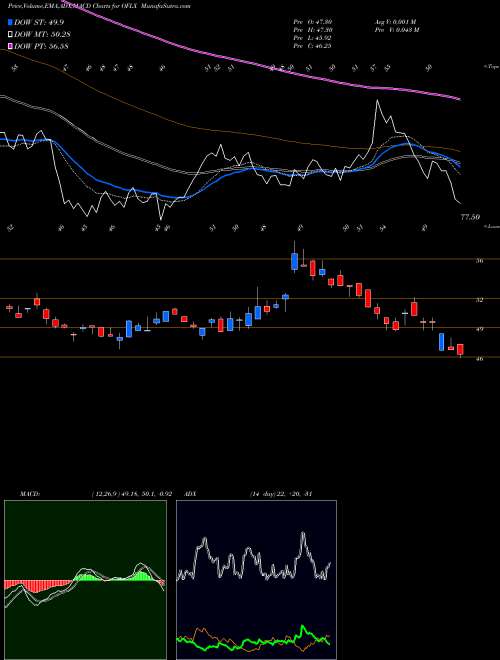Click the 'Pre H: 47.30' high value
The height and width of the screenshot is (660, 500).
[313, 30]
